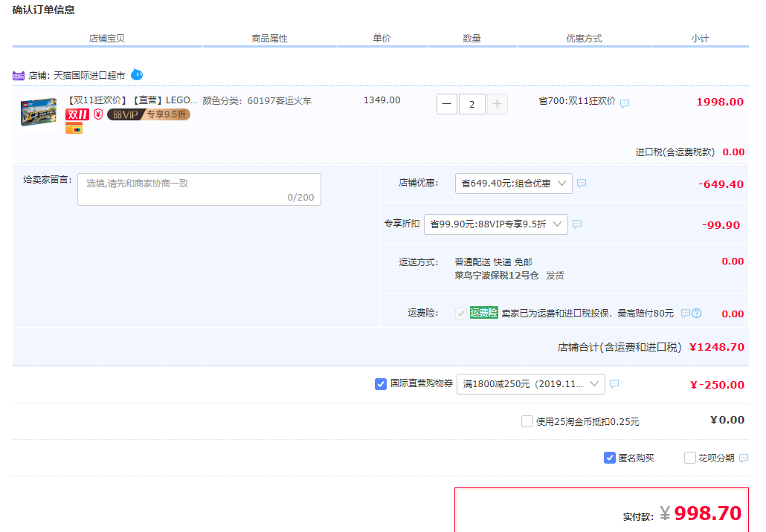766x532 pixels.
Task: Click the question mark help icon for 运费险
Action: [x=697, y=314]
